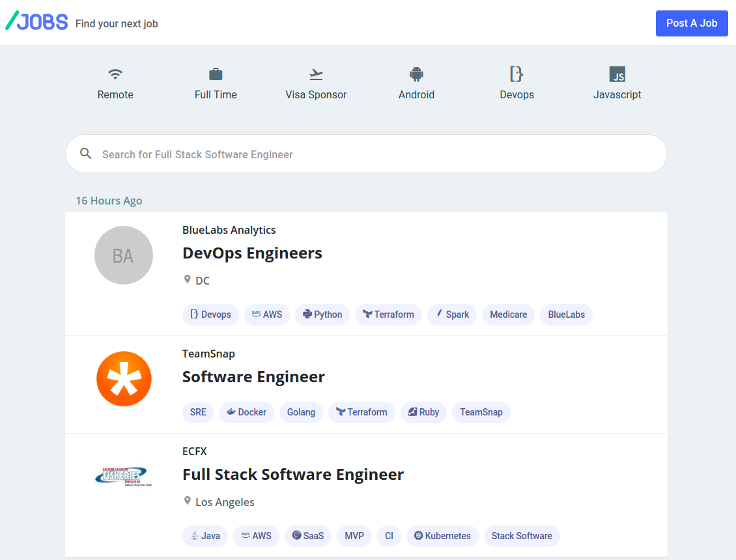736x560 pixels.
Task: Select the Full Time briefcase icon
Action: [216, 74]
